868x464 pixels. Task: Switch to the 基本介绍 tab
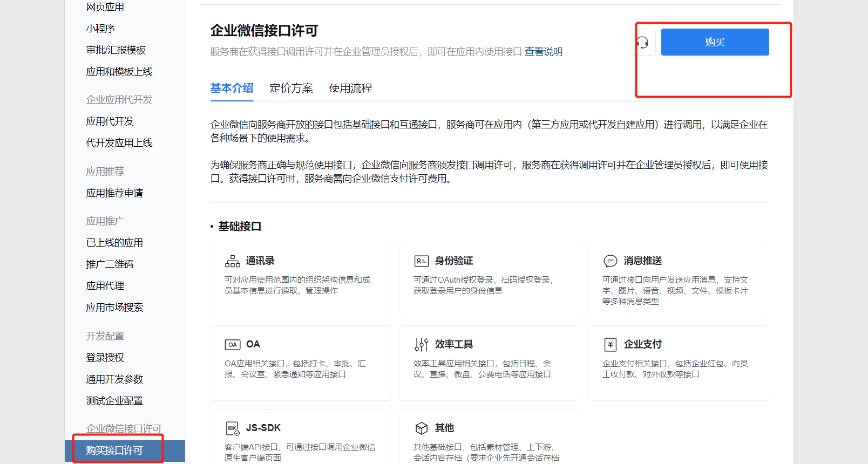click(x=232, y=88)
